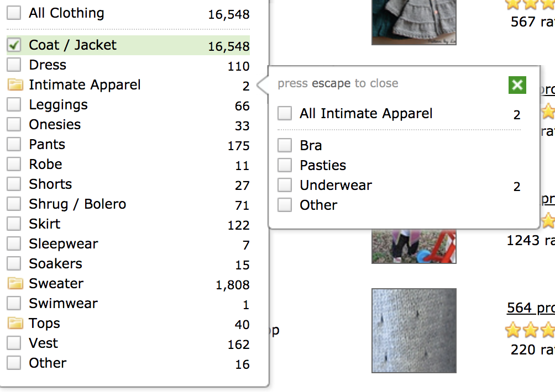Check the Dress filter checkbox
The width and height of the screenshot is (555, 392).
coord(14,65)
